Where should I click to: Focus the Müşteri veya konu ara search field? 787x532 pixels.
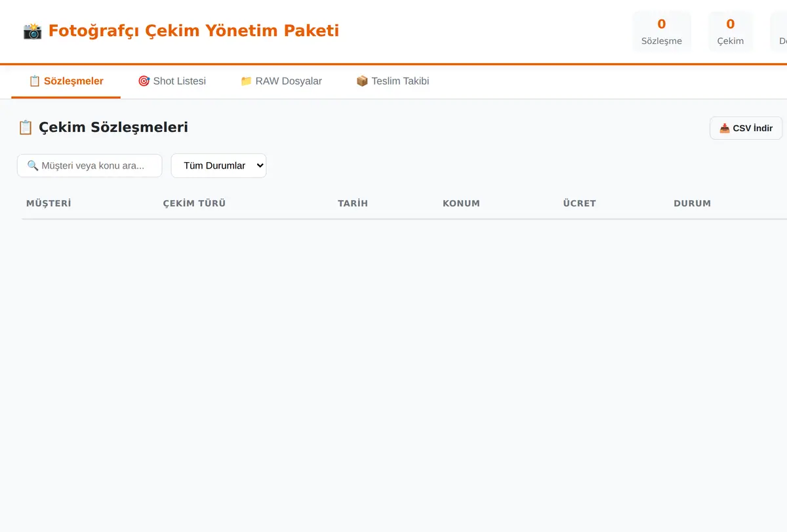[90, 165]
